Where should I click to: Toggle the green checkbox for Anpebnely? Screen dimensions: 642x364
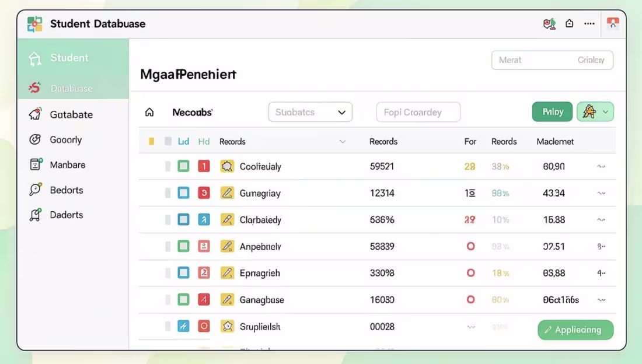click(183, 246)
